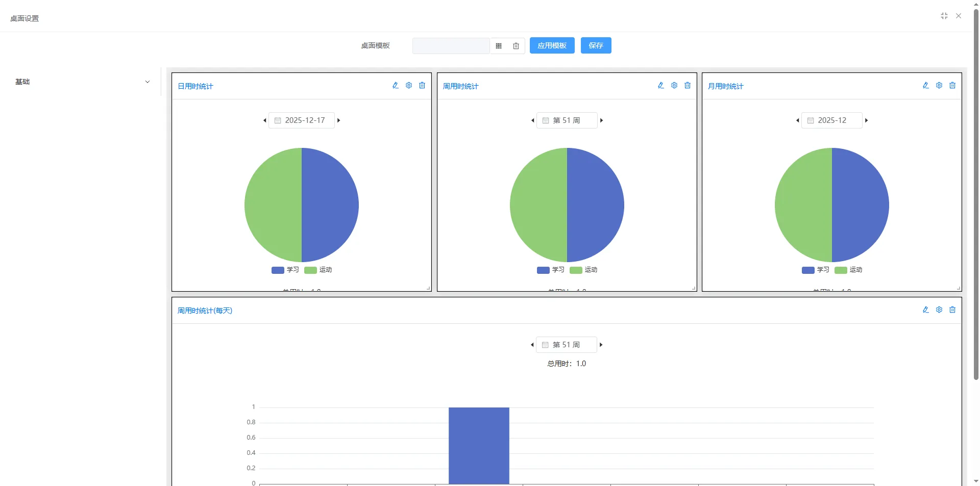Screen dimensions: 980x486
Task: Delete the 月用时统计 widget
Action: (952, 86)
